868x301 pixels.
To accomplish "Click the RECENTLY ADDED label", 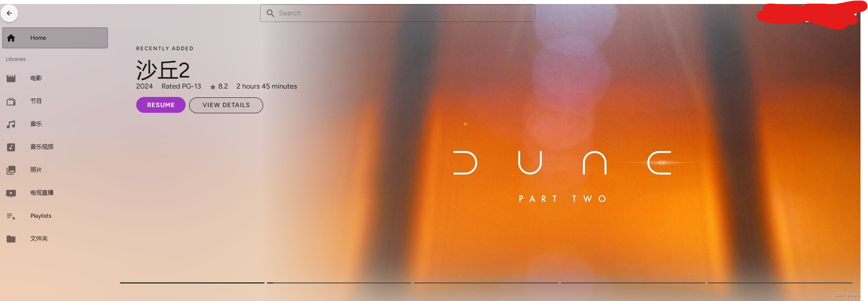I will [165, 48].
